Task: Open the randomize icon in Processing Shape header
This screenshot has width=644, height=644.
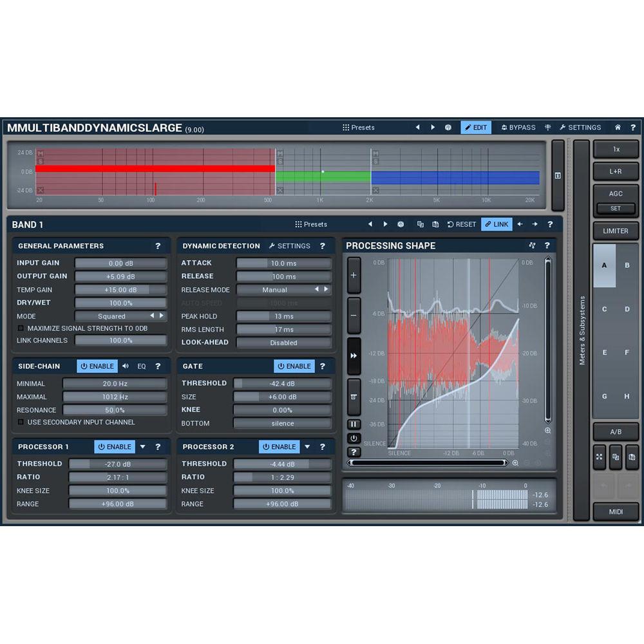Action: coord(532,245)
